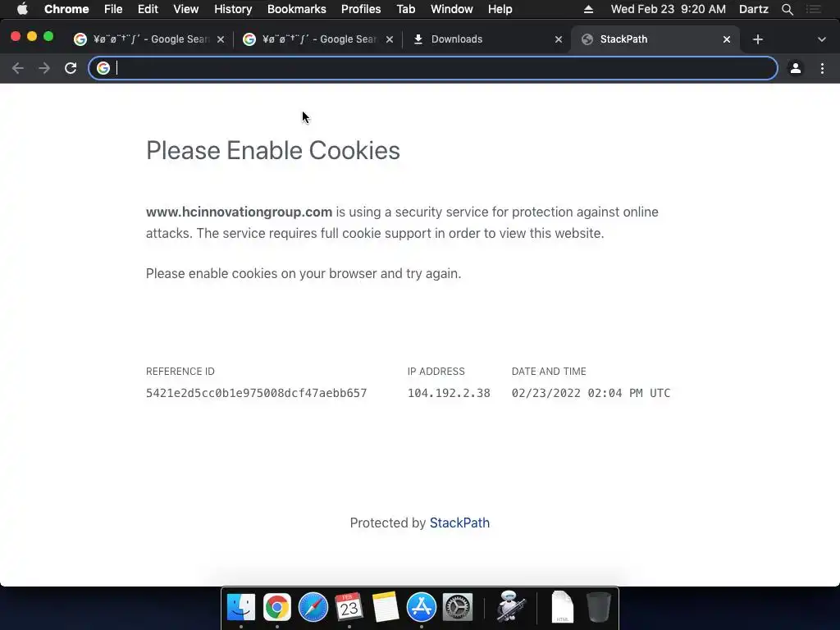Screen dimensions: 840x630
Task: Add a new tab with plus button
Action: 757,39
